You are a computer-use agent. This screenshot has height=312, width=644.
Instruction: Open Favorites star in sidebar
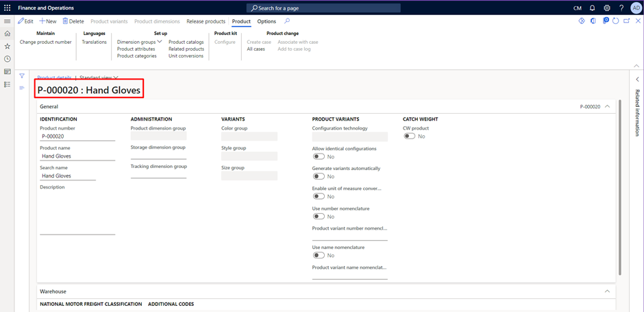(7, 47)
